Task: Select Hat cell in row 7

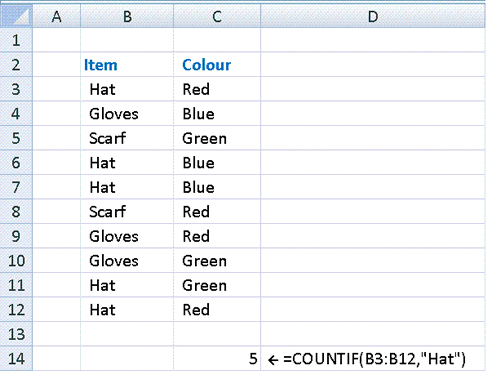Action: (127, 187)
